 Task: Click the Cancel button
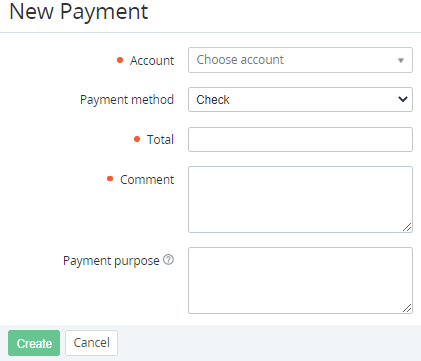91,343
